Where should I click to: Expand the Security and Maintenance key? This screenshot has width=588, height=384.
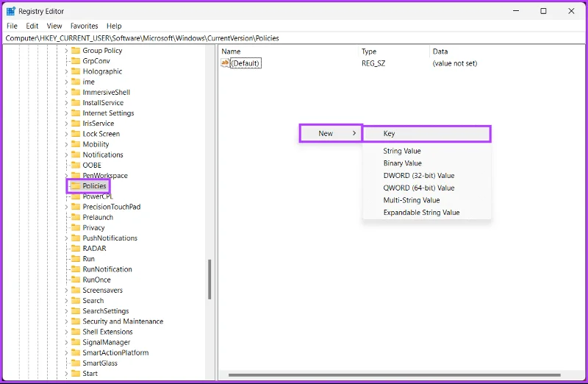[66, 321]
